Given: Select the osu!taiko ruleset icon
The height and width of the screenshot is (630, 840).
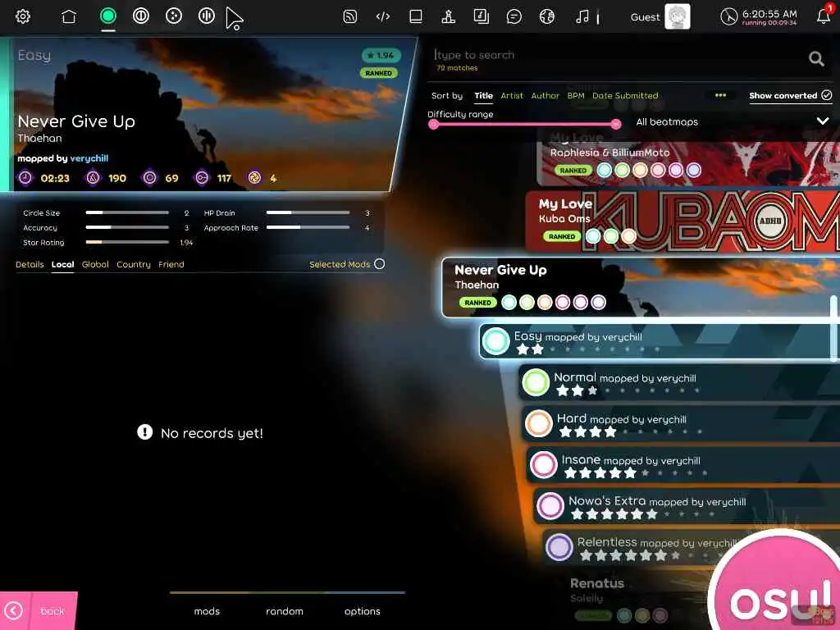Looking at the screenshot, I should pyautogui.click(x=141, y=16).
